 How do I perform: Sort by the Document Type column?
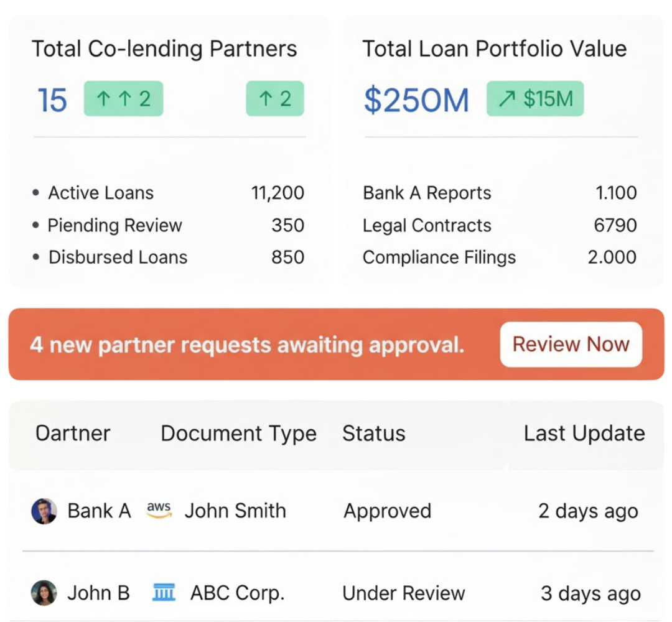coord(238,434)
